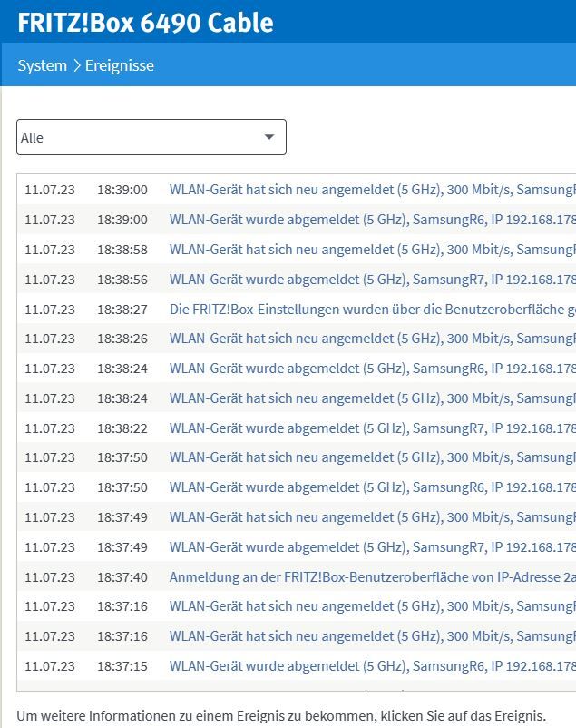Image resolution: width=576 pixels, height=728 pixels.
Task: Open the 18:38:24 'hat sich neu angemeldet' event
Action: [372, 398]
